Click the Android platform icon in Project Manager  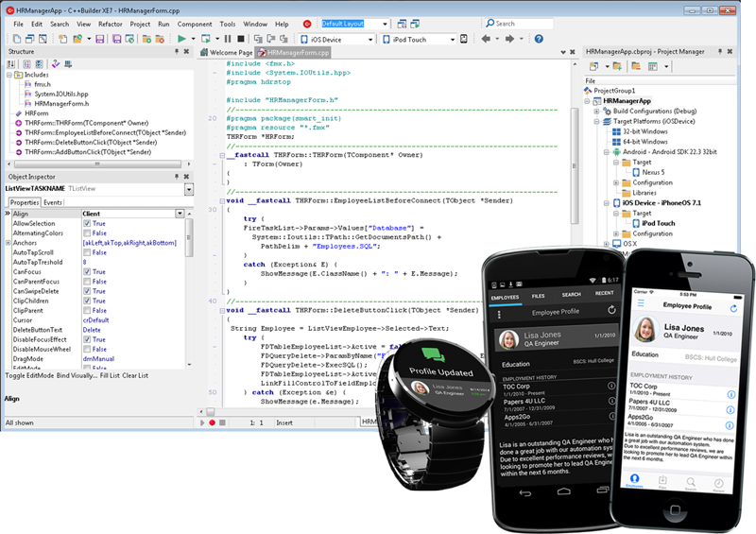click(615, 150)
